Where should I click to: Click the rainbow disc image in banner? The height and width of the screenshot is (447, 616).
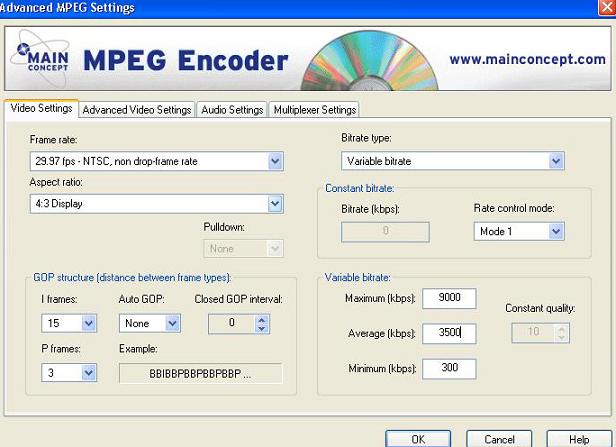click(x=369, y=61)
